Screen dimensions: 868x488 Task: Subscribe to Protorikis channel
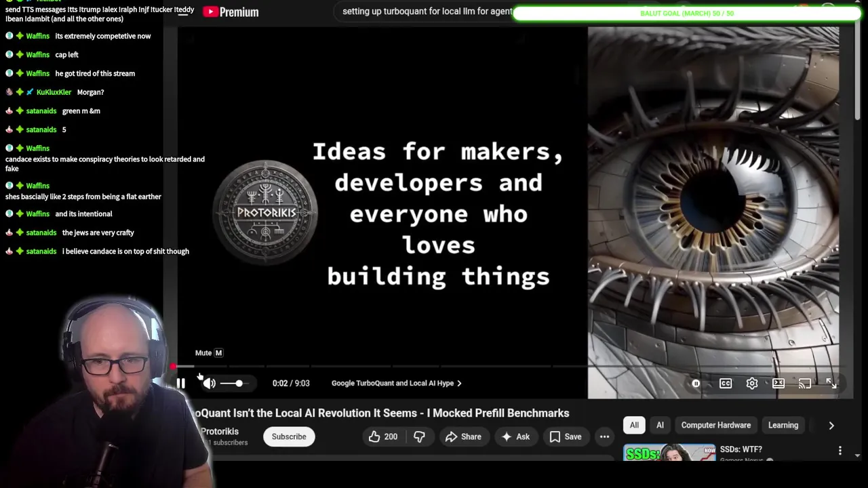click(x=289, y=436)
